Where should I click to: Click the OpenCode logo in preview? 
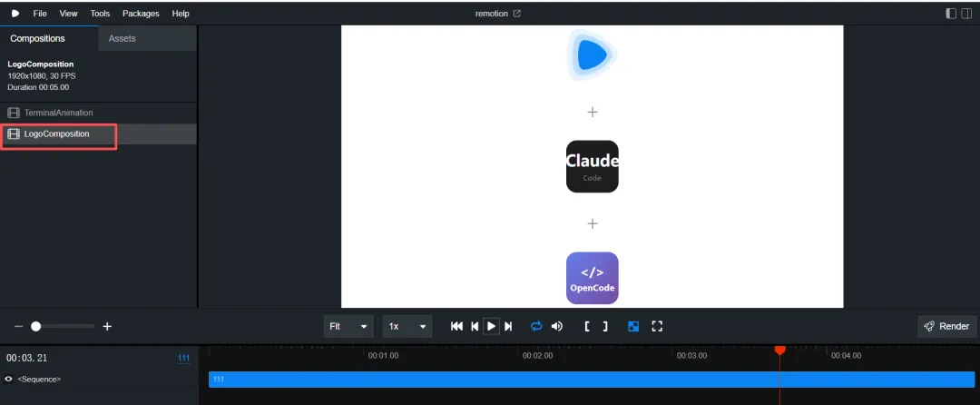click(593, 278)
